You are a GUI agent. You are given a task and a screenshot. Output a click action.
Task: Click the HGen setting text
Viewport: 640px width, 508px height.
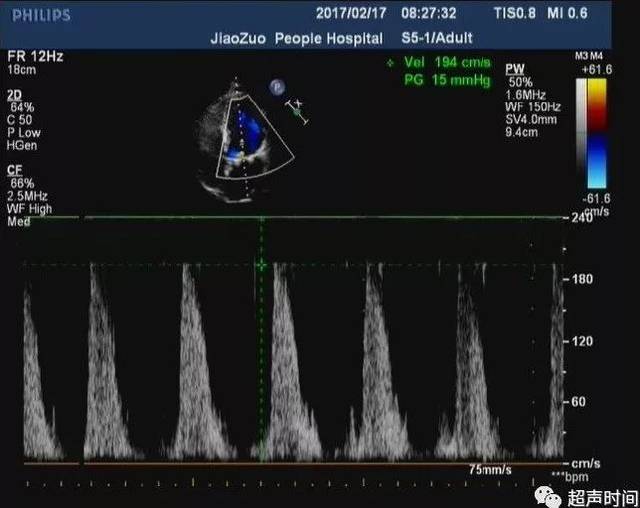[22, 145]
